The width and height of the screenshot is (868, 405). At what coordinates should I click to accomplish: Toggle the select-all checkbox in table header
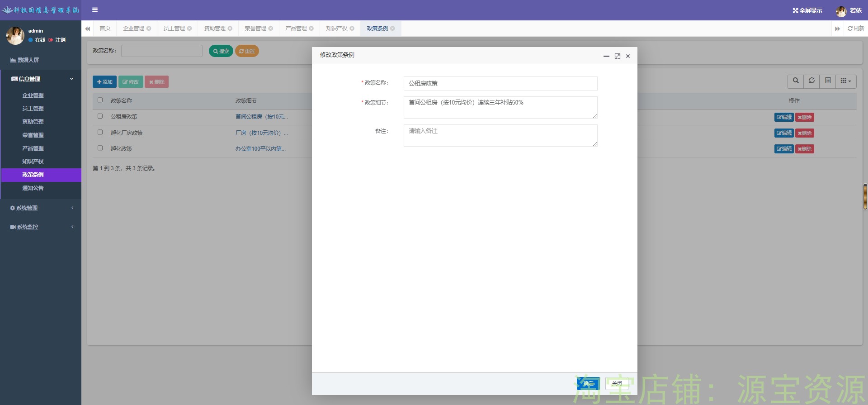point(100,100)
